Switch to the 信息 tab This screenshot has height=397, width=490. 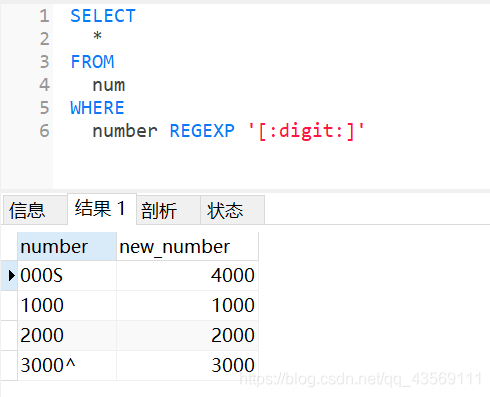pyautogui.click(x=35, y=210)
